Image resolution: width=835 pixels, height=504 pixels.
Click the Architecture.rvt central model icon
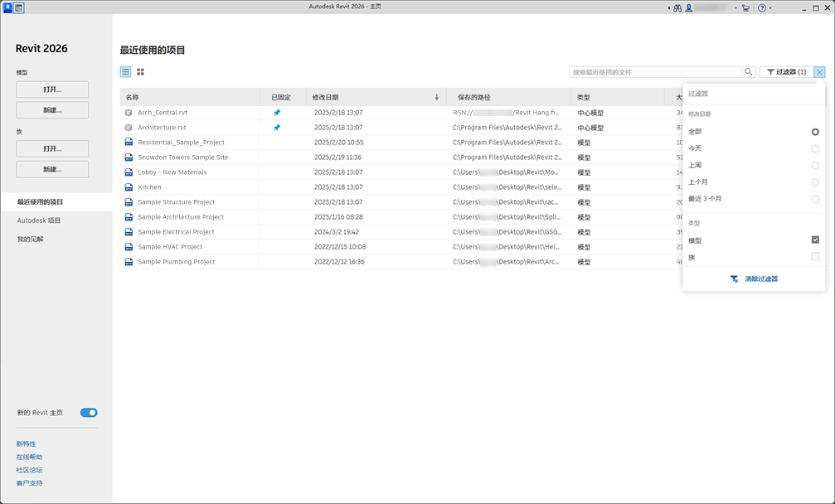[x=129, y=128]
